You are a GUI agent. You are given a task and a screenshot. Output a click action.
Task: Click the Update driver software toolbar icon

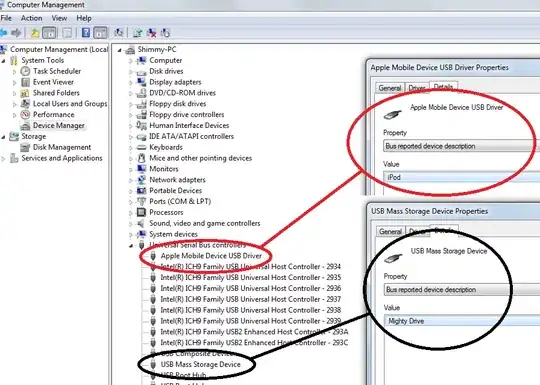(138, 33)
